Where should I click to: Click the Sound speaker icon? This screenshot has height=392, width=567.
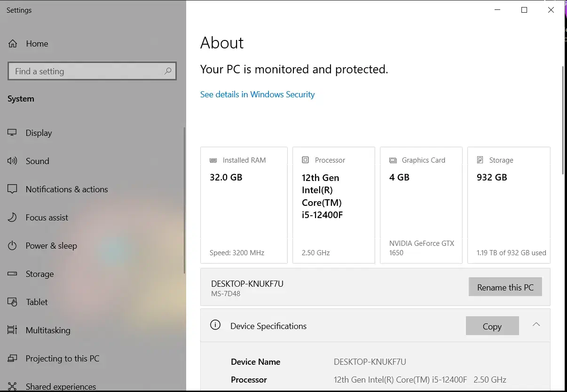pyautogui.click(x=12, y=161)
